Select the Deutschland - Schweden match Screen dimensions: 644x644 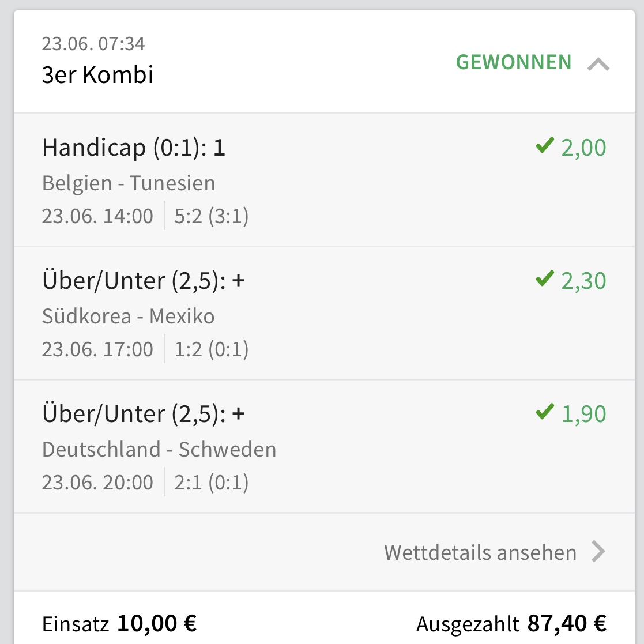coord(159,449)
